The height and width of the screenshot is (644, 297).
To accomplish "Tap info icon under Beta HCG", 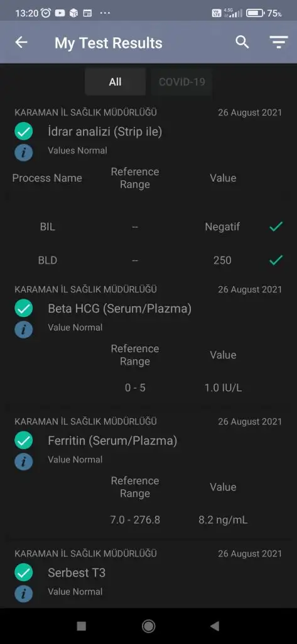I will point(24,330).
